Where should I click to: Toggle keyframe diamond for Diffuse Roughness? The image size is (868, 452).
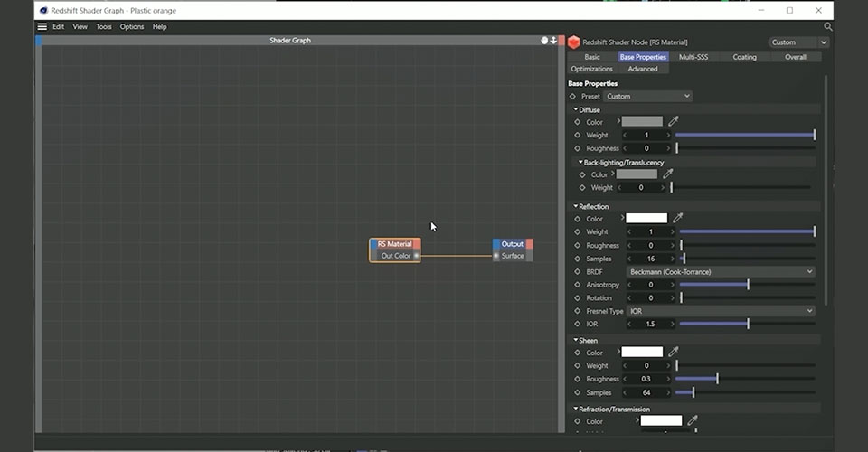[578, 148]
